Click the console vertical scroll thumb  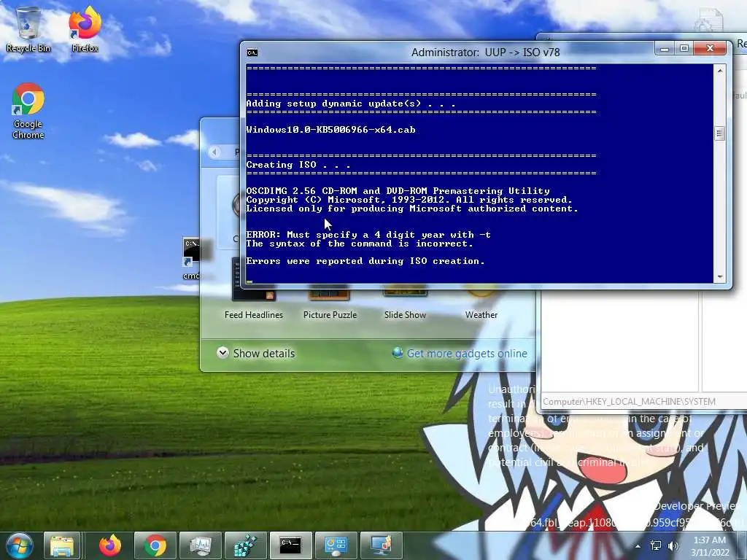(720, 133)
